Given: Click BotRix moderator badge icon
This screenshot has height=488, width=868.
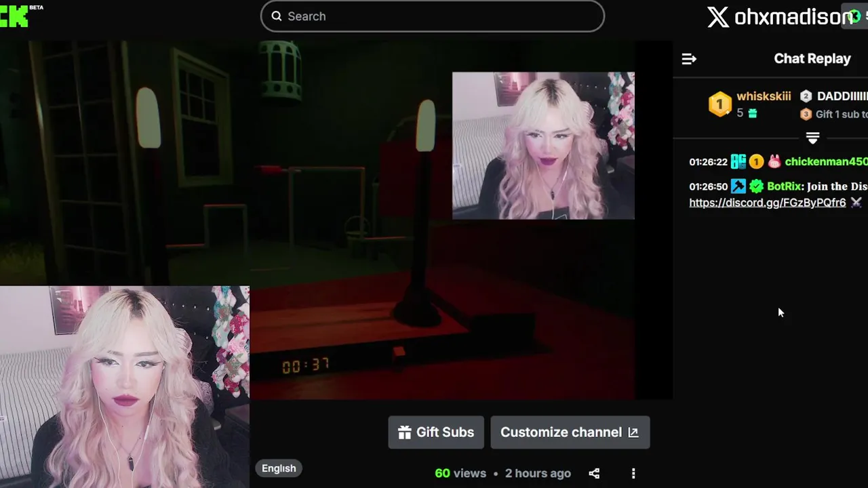Looking at the screenshot, I should tap(738, 186).
